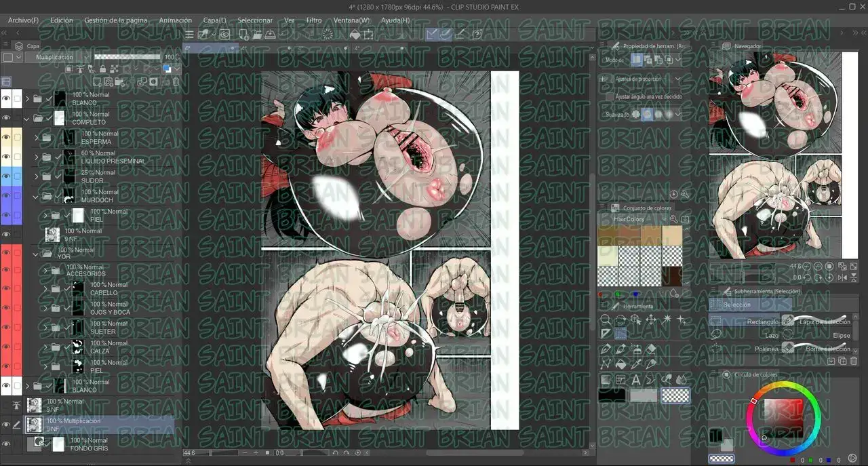Choose the Eraser tool icon

651,349
